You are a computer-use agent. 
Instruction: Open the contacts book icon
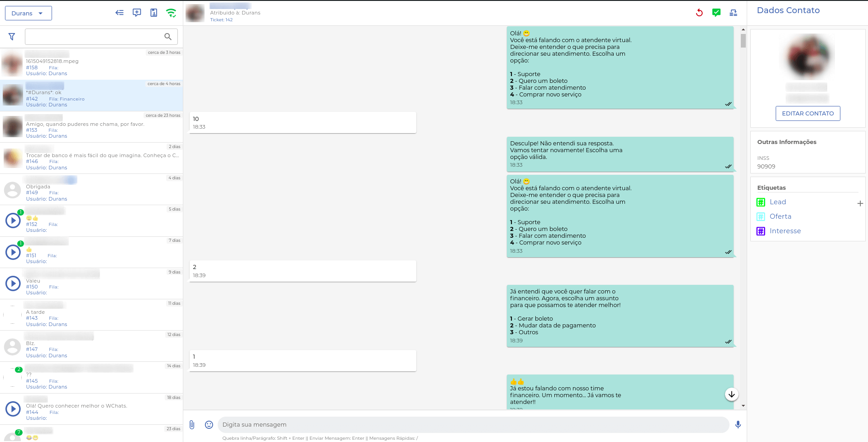154,13
